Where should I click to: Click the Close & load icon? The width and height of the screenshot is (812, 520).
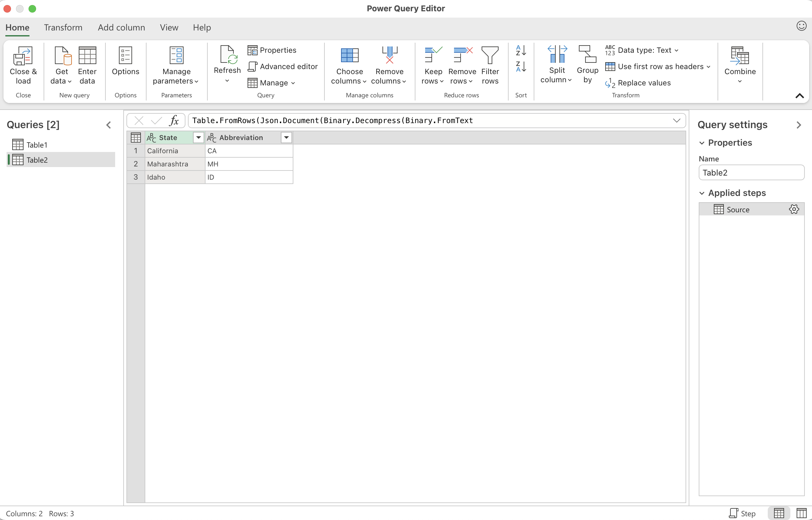(x=23, y=56)
